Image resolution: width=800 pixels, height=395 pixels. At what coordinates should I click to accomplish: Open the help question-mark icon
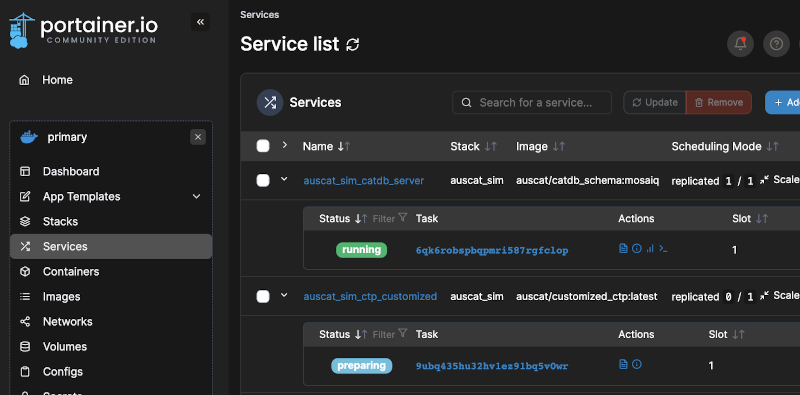[776, 44]
